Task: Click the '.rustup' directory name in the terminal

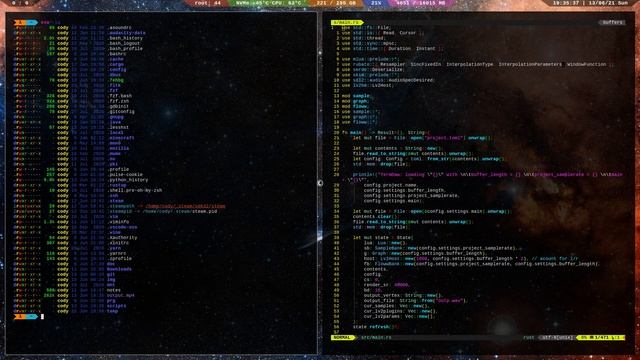Action: tap(117, 185)
